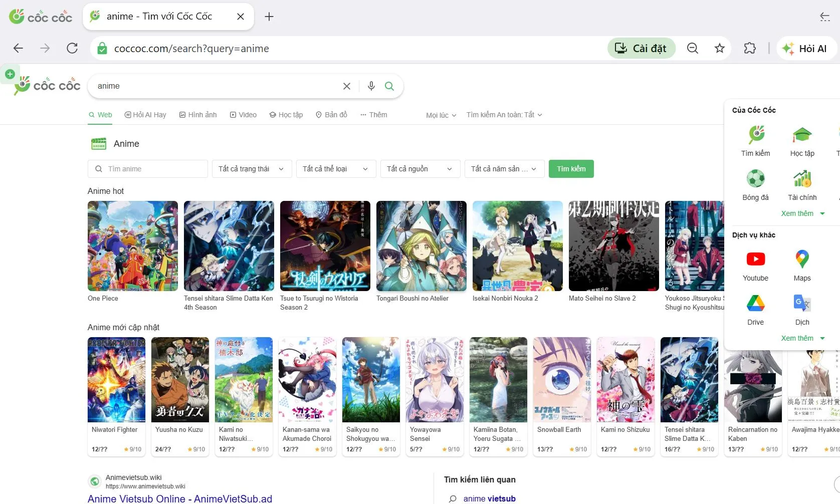Click the related search anime vietsub
The image size is (840, 504).
tap(489, 498)
